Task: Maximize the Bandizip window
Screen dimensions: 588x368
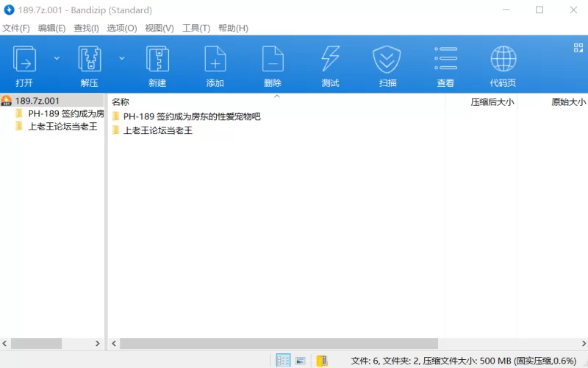Action: (539, 10)
